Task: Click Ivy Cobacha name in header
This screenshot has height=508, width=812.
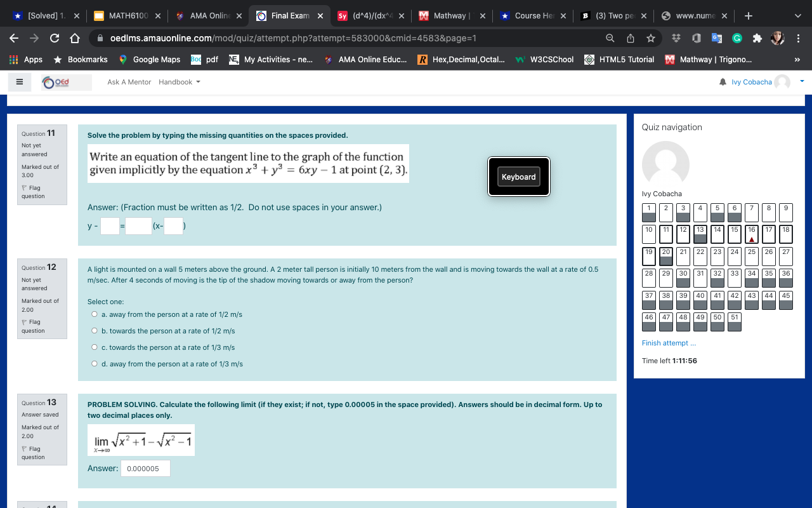Action: pyautogui.click(x=752, y=82)
